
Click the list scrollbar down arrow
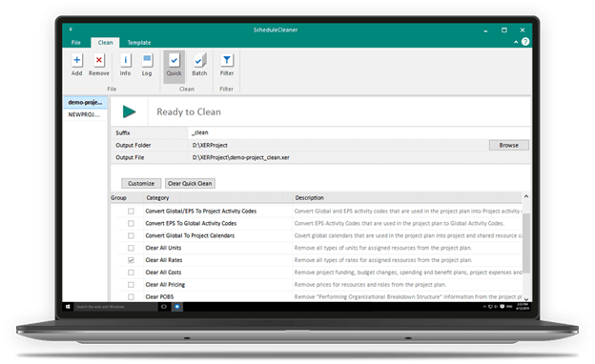tap(526, 299)
